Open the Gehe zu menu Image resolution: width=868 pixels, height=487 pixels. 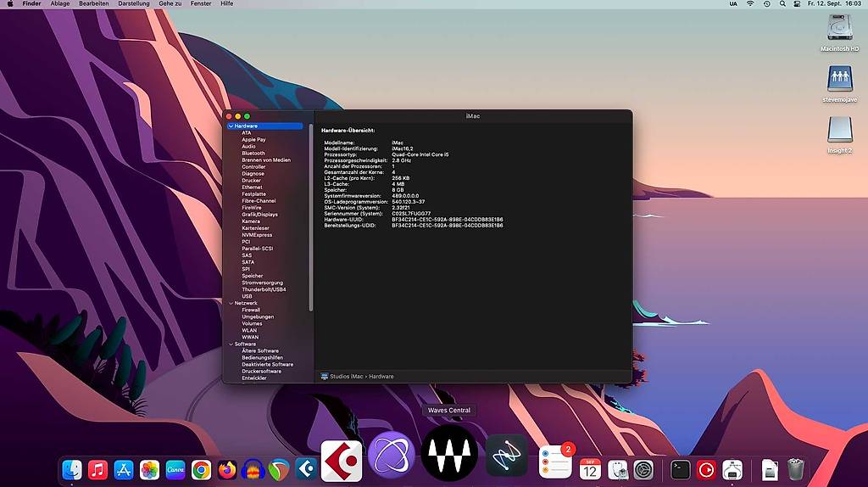(x=170, y=4)
